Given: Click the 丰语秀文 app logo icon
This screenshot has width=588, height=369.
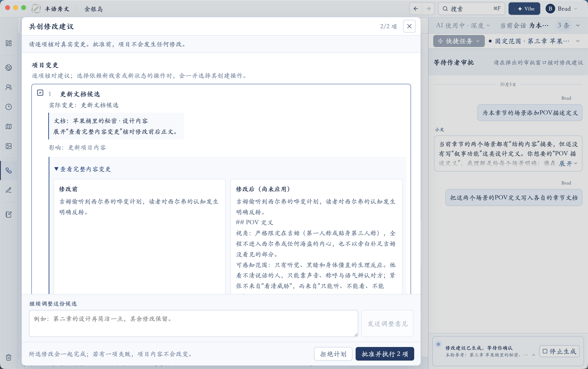Looking at the screenshot, I should pyautogui.click(x=36, y=9).
